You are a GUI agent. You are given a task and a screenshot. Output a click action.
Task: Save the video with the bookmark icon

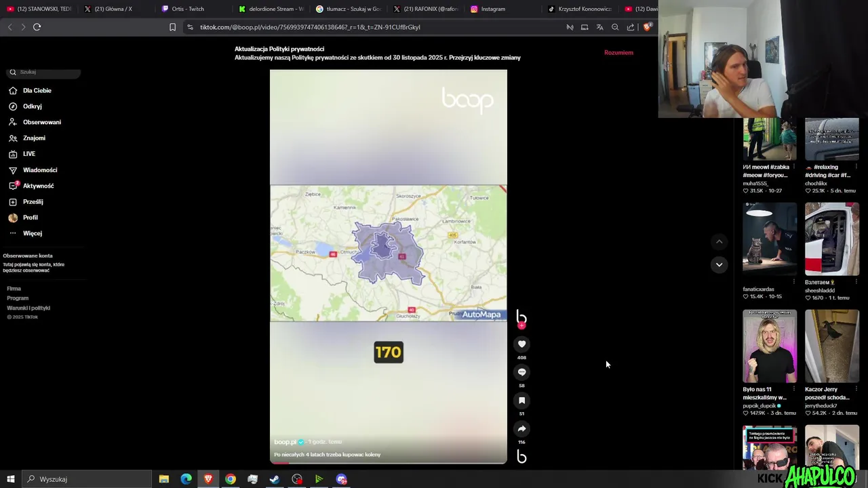[521, 401]
